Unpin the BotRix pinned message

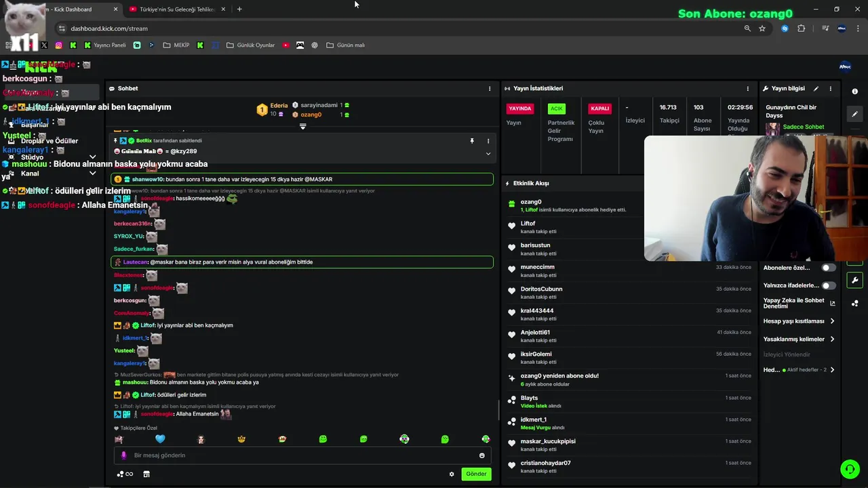[x=472, y=141]
